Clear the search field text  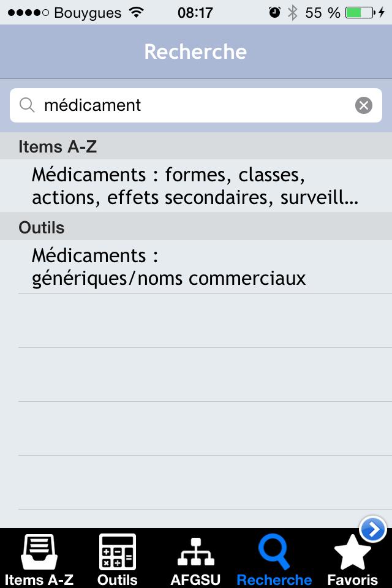tap(364, 105)
